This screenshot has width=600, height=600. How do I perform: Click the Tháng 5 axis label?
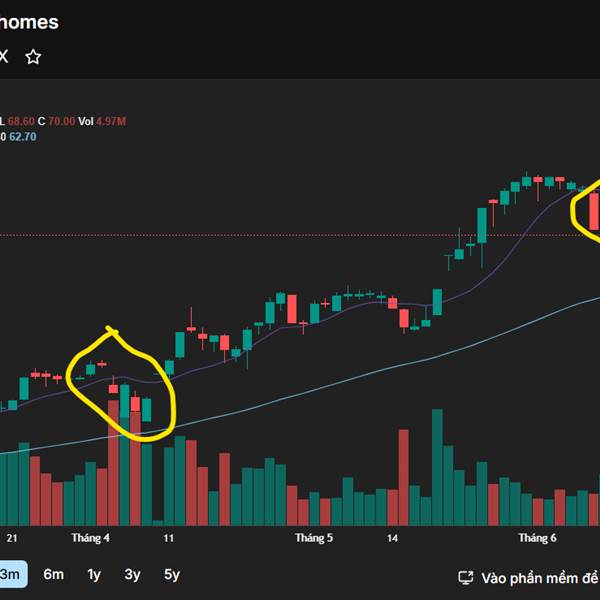click(x=314, y=538)
